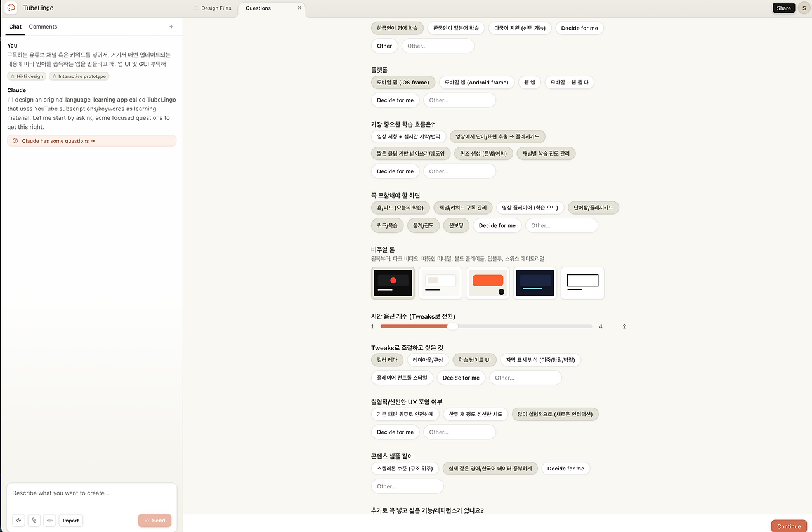Toggle '퀴즈 생성 (문법/어휘)' option
812x532 pixels.
click(x=483, y=153)
